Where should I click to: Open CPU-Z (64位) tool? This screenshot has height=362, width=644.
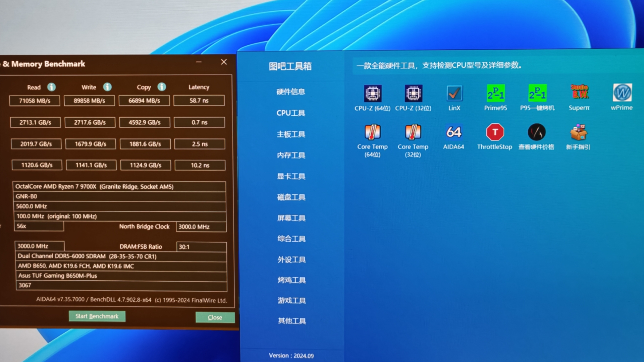click(x=373, y=98)
